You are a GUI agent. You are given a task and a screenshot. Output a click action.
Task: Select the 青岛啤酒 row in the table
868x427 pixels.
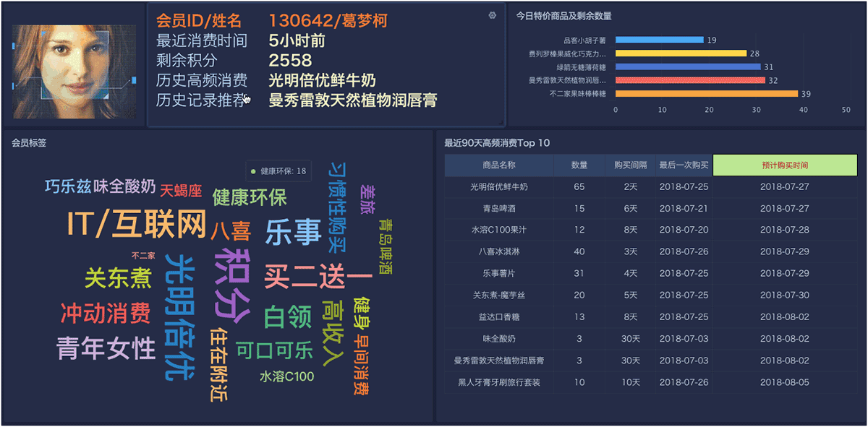click(499, 208)
